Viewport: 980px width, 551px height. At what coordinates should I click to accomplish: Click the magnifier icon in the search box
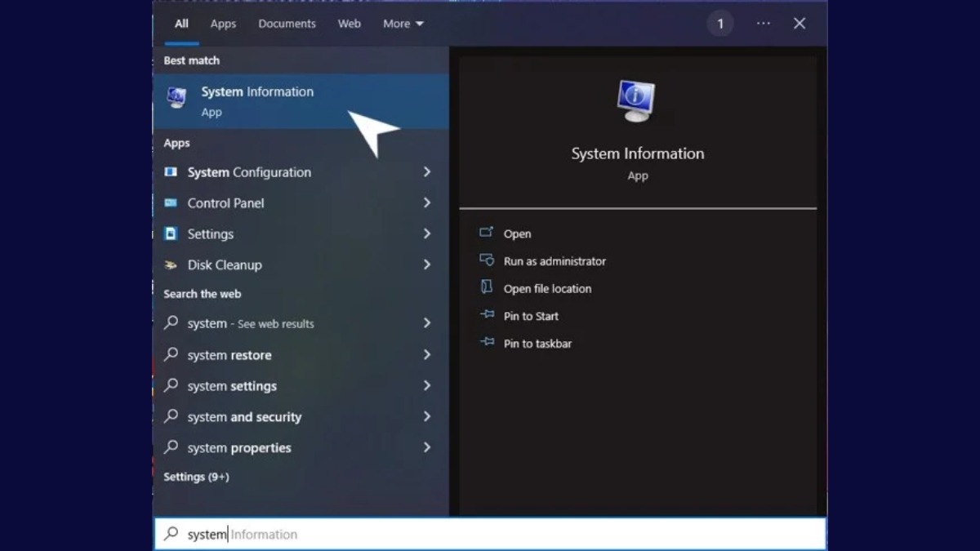click(171, 534)
